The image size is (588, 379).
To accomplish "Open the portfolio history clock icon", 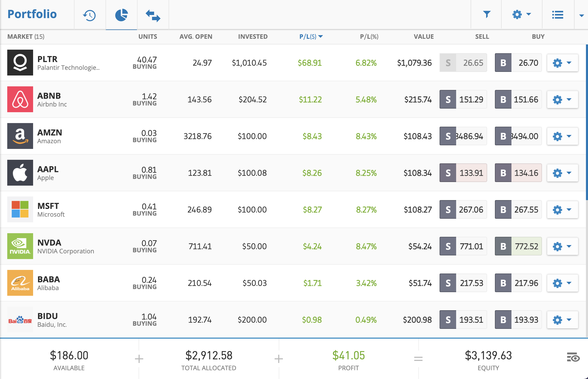I will [89, 15].
